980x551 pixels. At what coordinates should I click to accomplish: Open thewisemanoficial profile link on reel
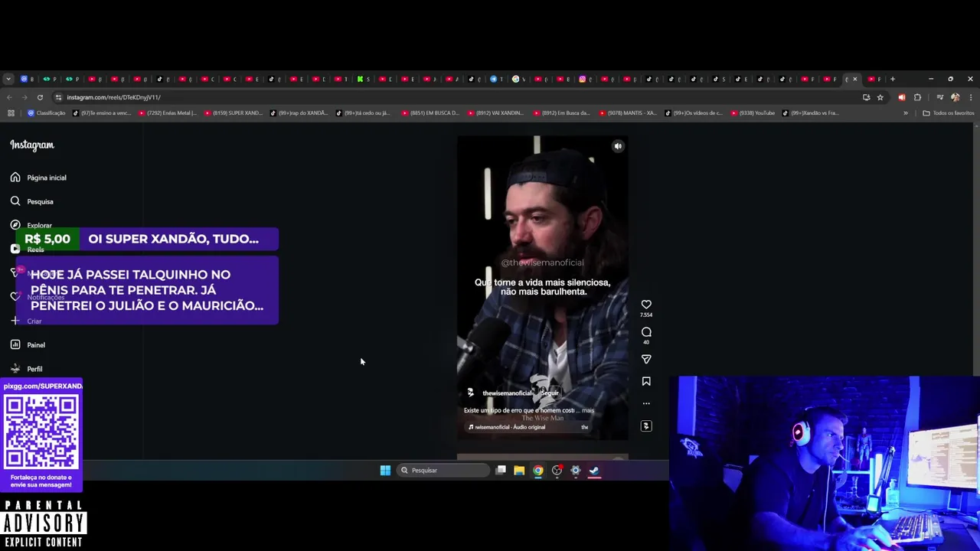[x=507, y=393]
